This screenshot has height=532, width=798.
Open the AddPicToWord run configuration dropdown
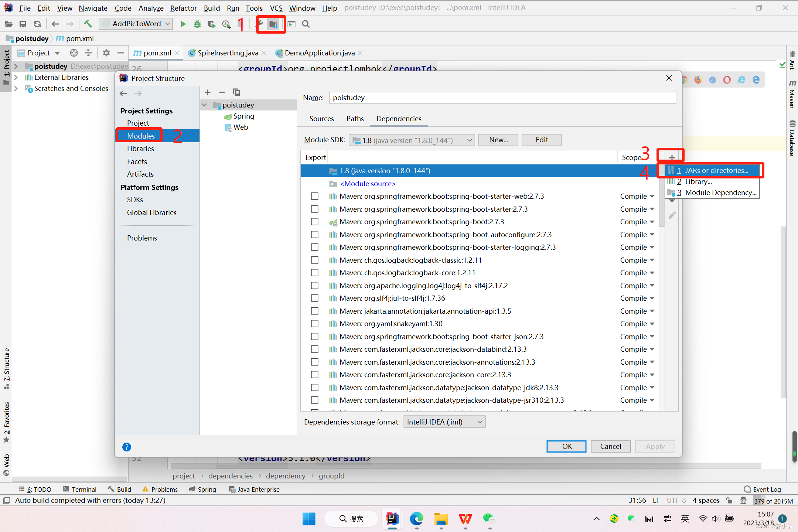[136, 24]
